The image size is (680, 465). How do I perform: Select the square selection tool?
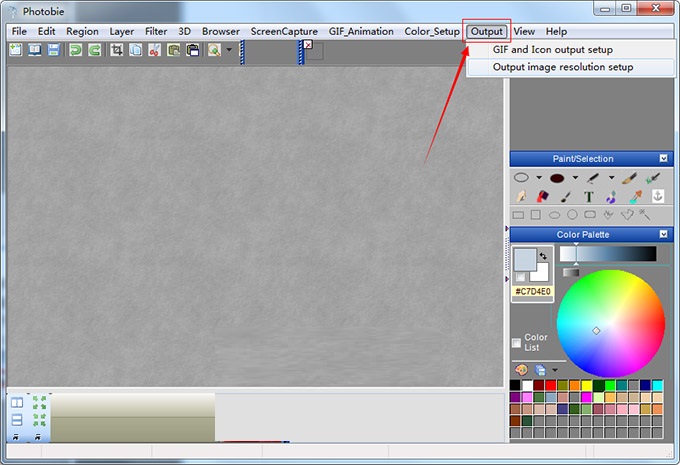tap(536, 215)
